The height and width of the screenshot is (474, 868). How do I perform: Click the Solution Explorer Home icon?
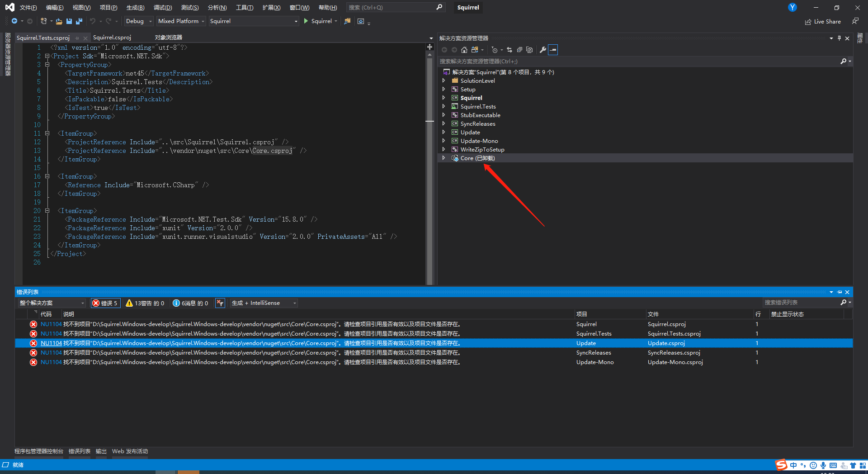pos(464,50)
